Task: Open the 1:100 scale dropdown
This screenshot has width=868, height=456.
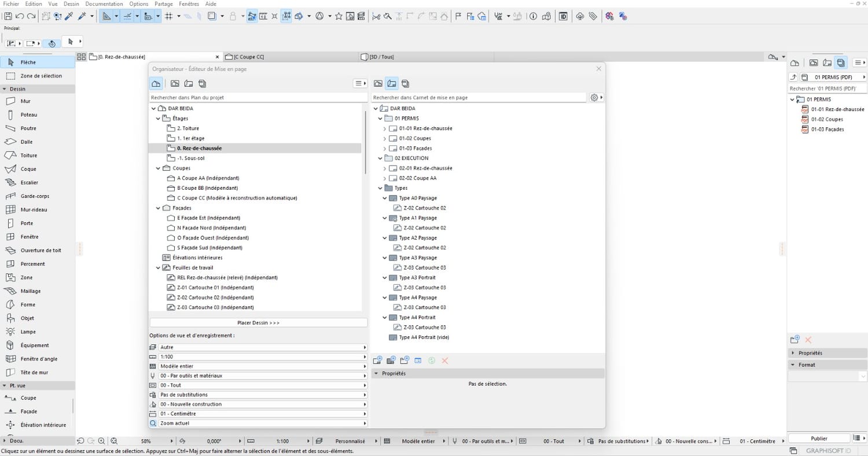Action: (258, 357)
